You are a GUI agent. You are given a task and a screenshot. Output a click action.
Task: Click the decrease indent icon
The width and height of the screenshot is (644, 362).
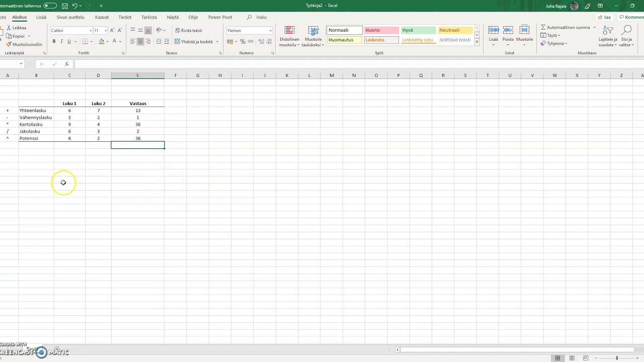159,42
